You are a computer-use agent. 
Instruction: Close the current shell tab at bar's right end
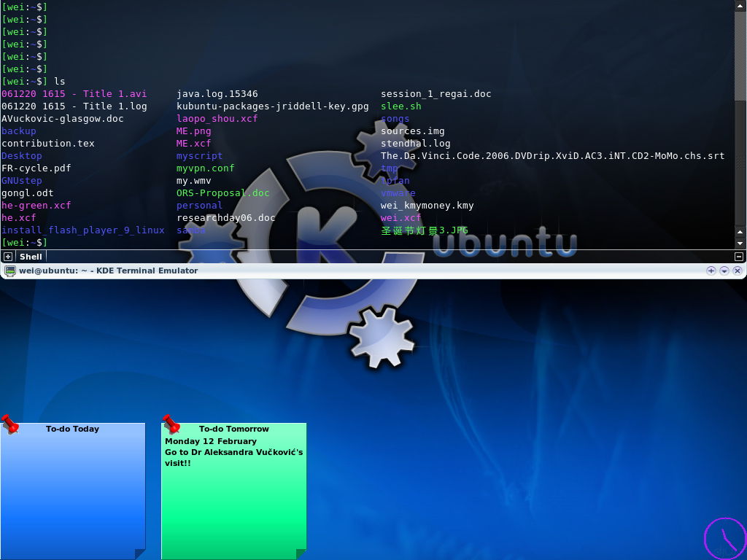[x=739, y=257]
